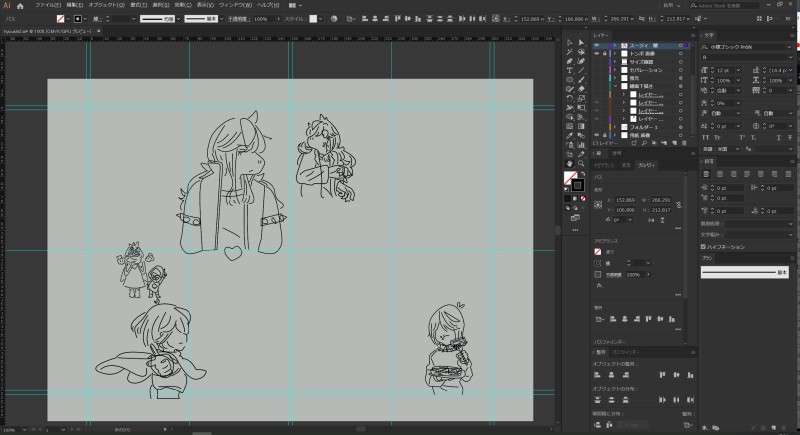Open the オブジェクト menu
The image size is (800, 435).
pos(105,5)
